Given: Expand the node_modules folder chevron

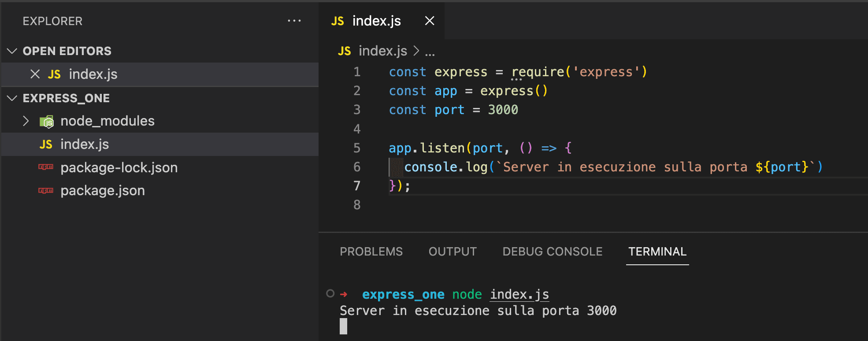Looking at the screenshot, I should tap(26, 121).
